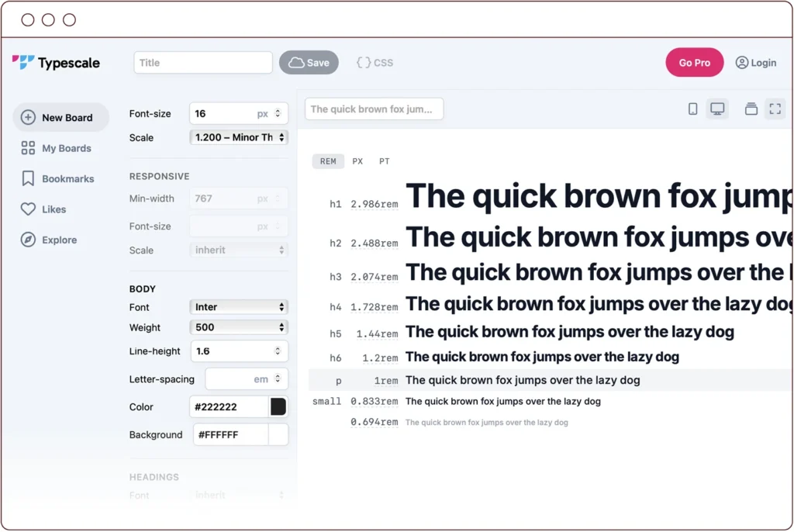Open the Body Font Inter dropdown
The image size is (794, 532).
coord(239,307)
